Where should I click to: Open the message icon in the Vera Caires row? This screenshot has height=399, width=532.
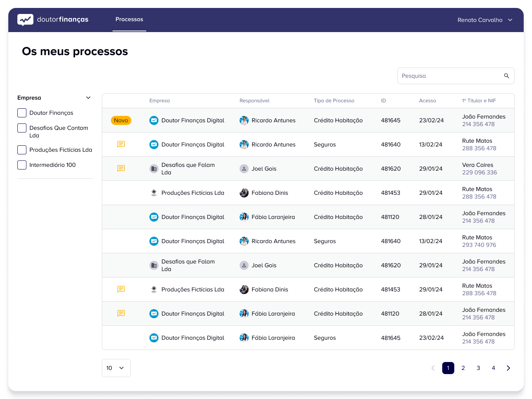coord(121,168)
